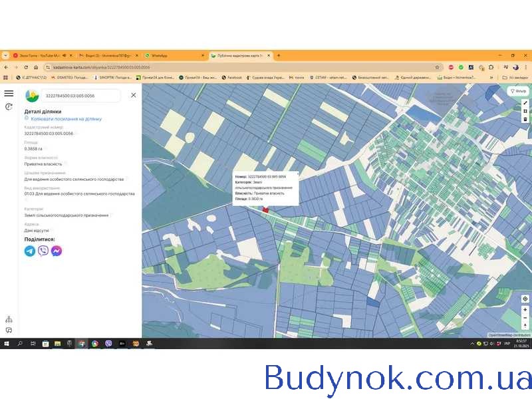The image size is (532, 399).
Task: Click the trash icon to delete measurements
Action: [x=525, y=119]
